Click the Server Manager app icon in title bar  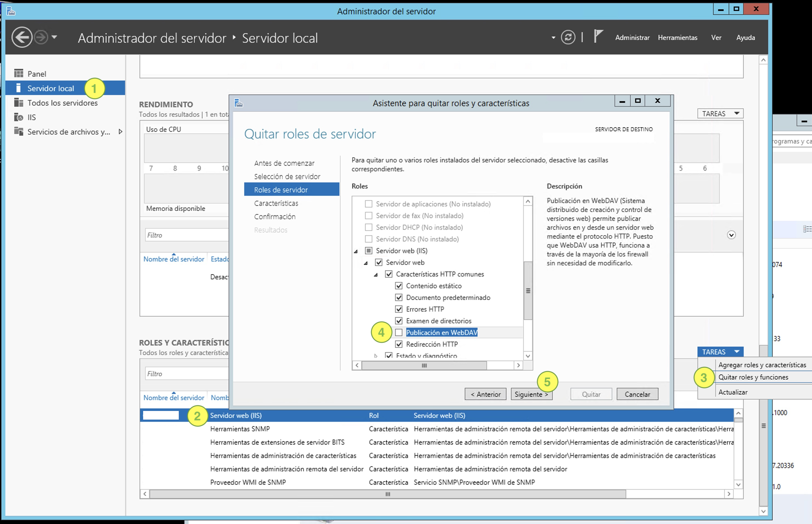click(11, 12)
